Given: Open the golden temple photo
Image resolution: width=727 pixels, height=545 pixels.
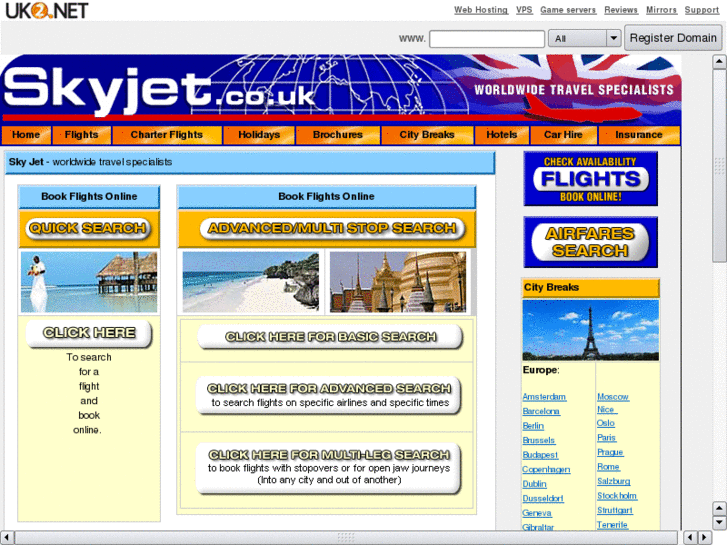Looking at the screenshot, I should tap(398, 282).
